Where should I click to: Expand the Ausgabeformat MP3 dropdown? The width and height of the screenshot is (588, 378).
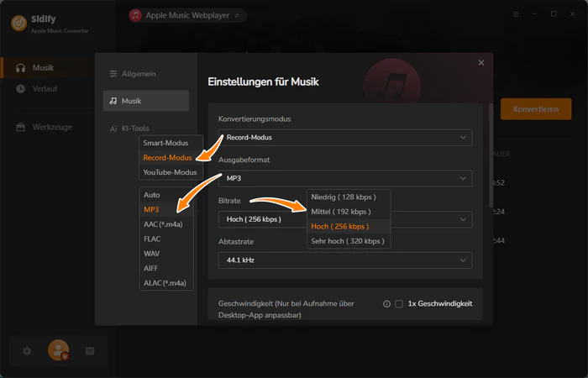[x=345, y=178]
